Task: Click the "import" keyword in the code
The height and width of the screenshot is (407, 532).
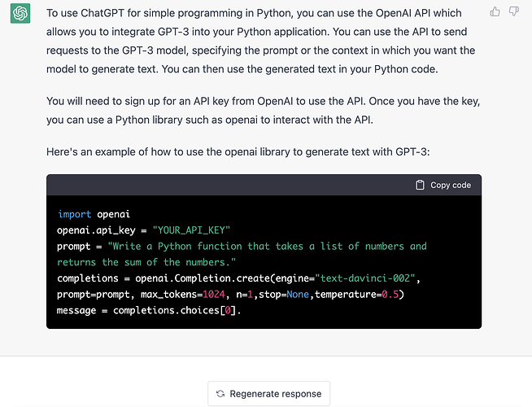Action: pyautogui.click(x=75, y=214)
